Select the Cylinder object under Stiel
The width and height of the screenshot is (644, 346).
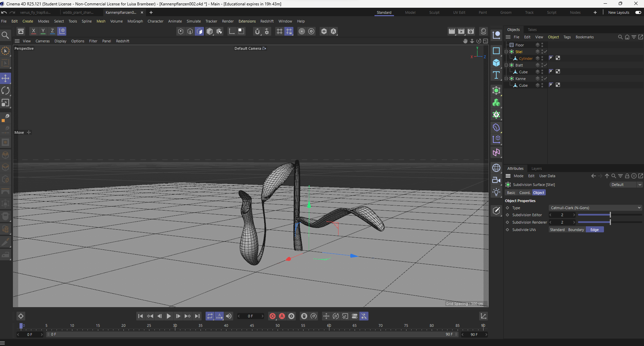click(526, 59)
